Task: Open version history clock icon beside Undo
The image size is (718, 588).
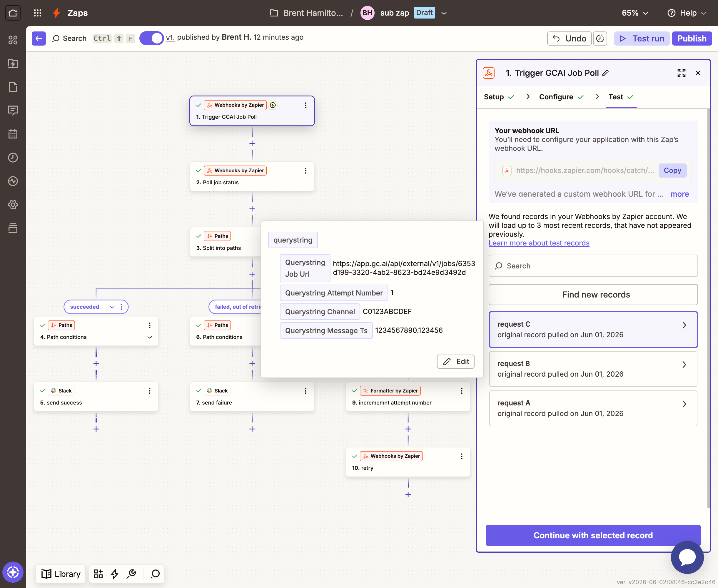Action: [x=600, y=38]
